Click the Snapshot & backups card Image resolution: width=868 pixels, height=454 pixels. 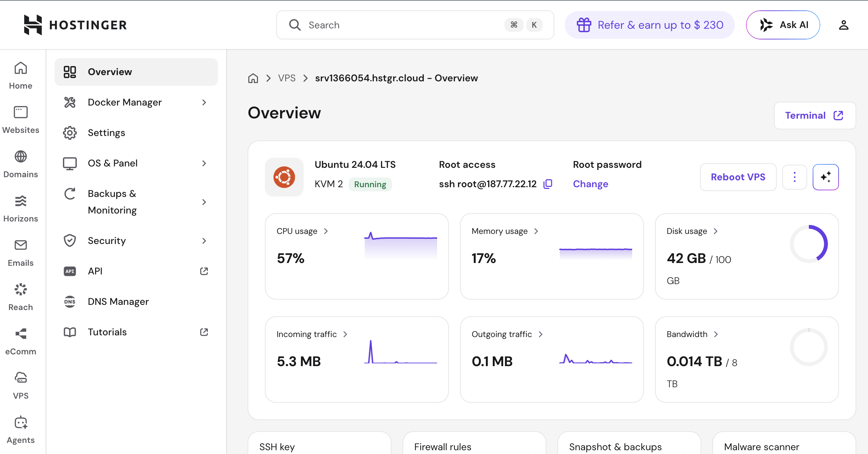pos(629,443)
